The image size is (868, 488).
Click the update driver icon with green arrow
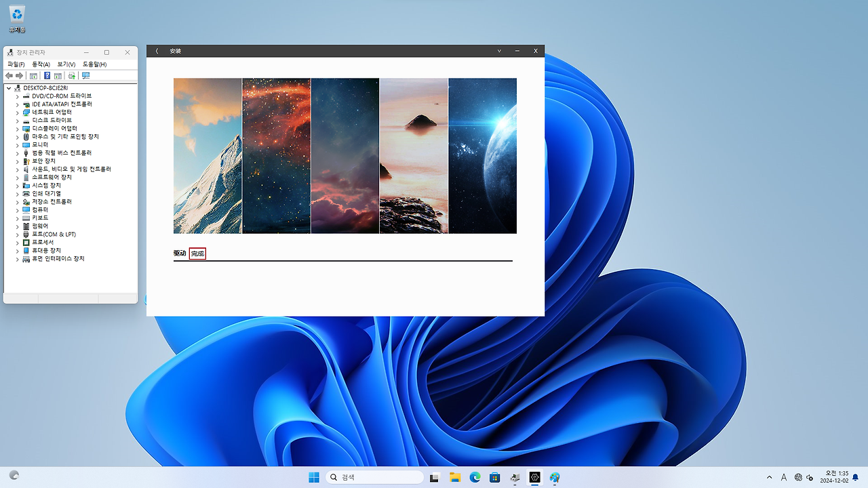pyautogui.click(x=72, y=76)
